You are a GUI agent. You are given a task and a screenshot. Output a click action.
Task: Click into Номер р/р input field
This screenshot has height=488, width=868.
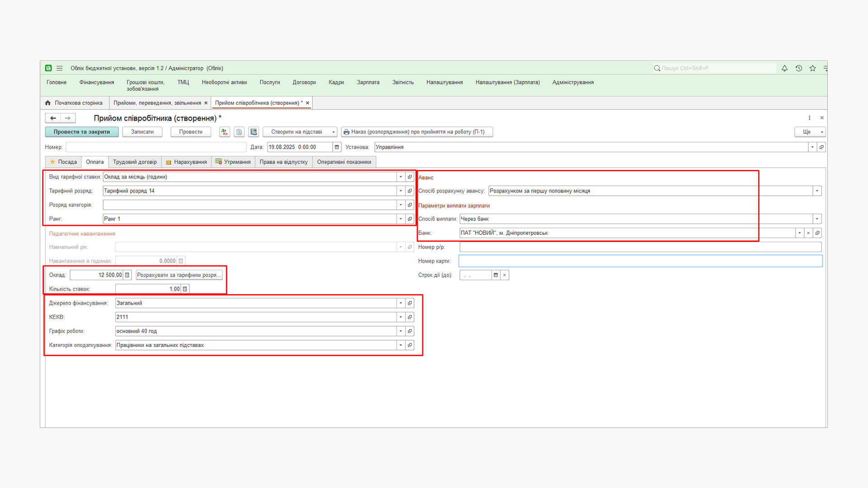click(x=640, y=247)
